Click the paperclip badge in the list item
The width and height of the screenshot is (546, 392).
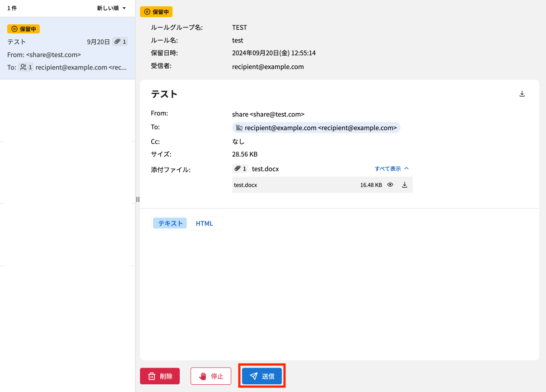(120, 42)
